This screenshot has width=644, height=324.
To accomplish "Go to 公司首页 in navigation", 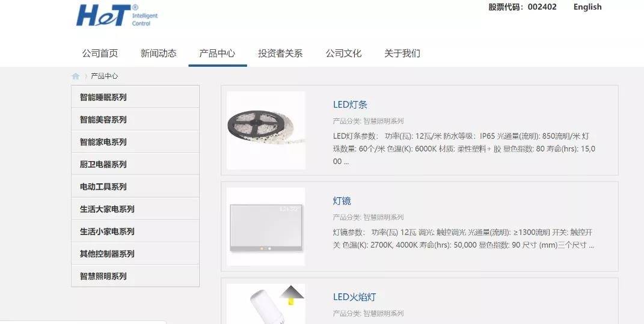I will click(x=100, y=53).
